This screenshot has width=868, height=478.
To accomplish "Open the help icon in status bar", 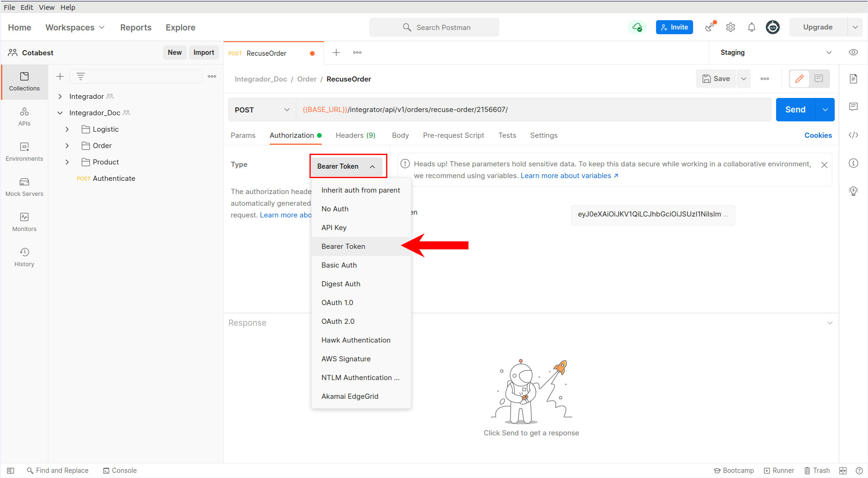I will point(859,471).
